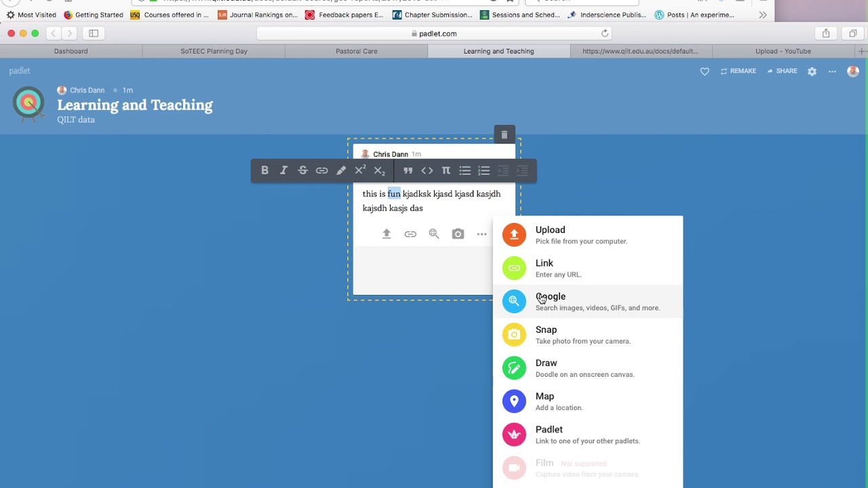Image resolution: width=868 pixels, height=488 pixels.
Task: Open padlet settings gear
Action: (x=812, y=71)
